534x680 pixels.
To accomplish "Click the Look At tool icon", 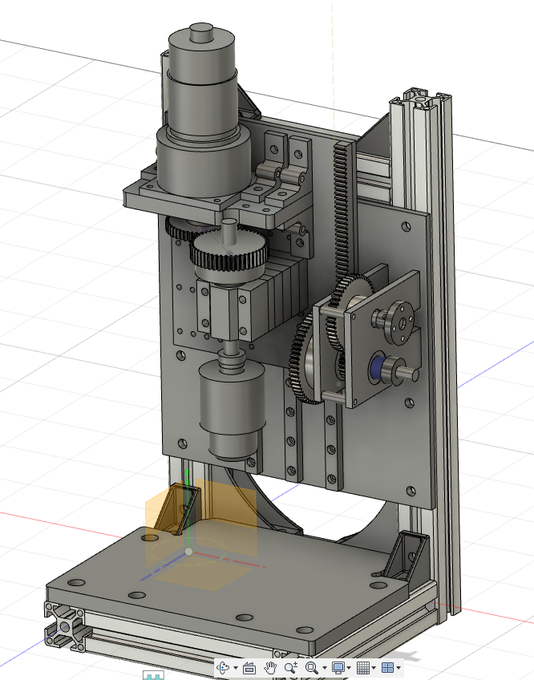I will pos(249,668).
